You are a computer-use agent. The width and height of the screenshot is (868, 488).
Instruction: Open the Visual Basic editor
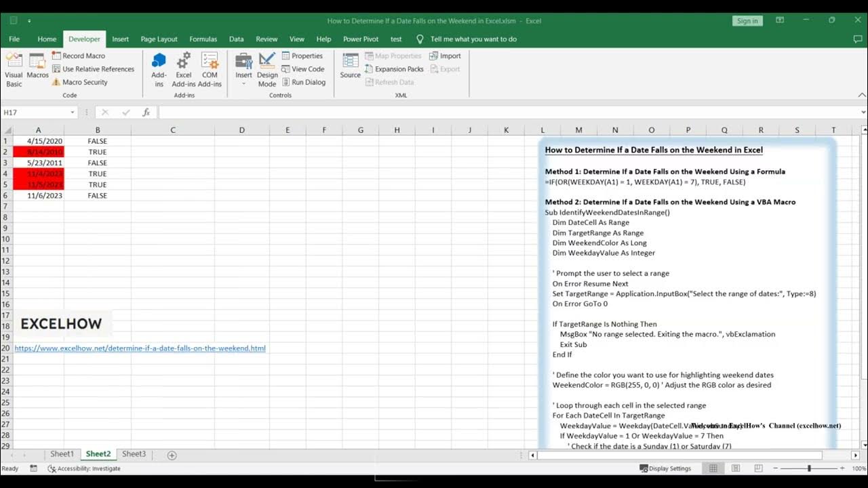(x=14, y=70)
